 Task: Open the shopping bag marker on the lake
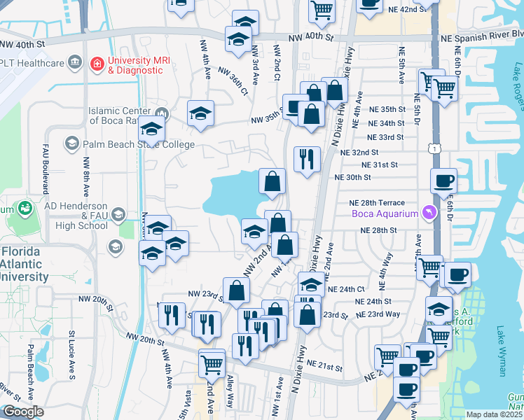272,181
